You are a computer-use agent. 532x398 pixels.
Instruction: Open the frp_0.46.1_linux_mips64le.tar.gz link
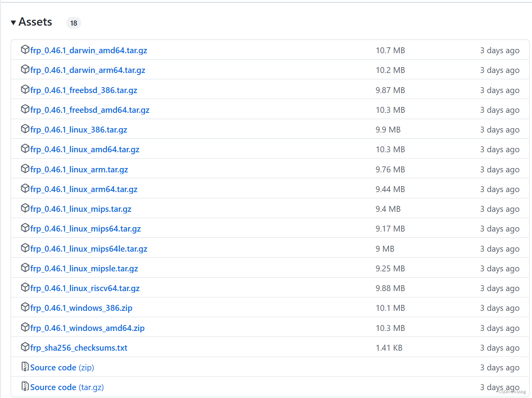click(89, 249)
